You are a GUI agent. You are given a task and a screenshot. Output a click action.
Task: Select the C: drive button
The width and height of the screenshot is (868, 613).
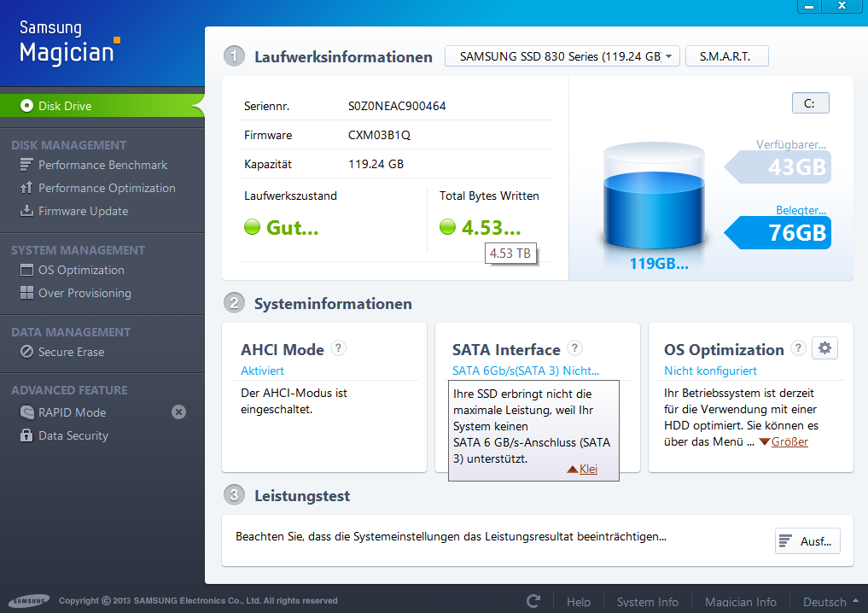[811, 103]
